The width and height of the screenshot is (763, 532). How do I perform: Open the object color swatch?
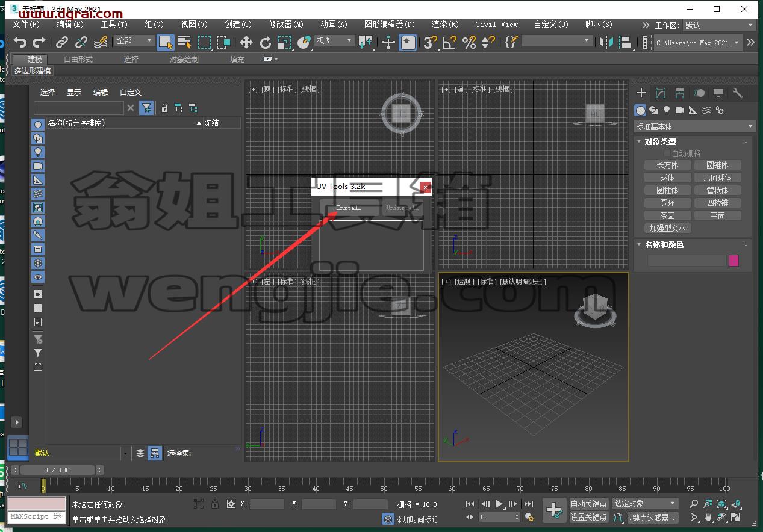coord(733,261)
